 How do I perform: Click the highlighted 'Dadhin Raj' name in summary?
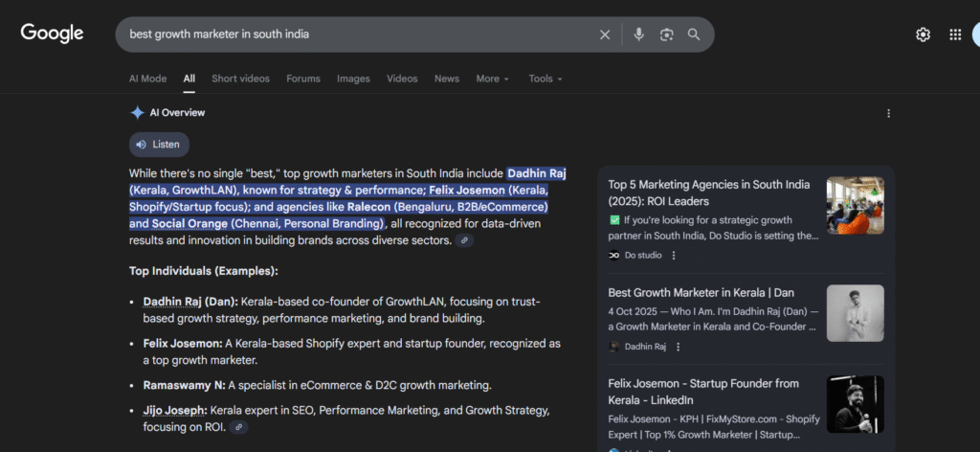click(x=536, y=173)
